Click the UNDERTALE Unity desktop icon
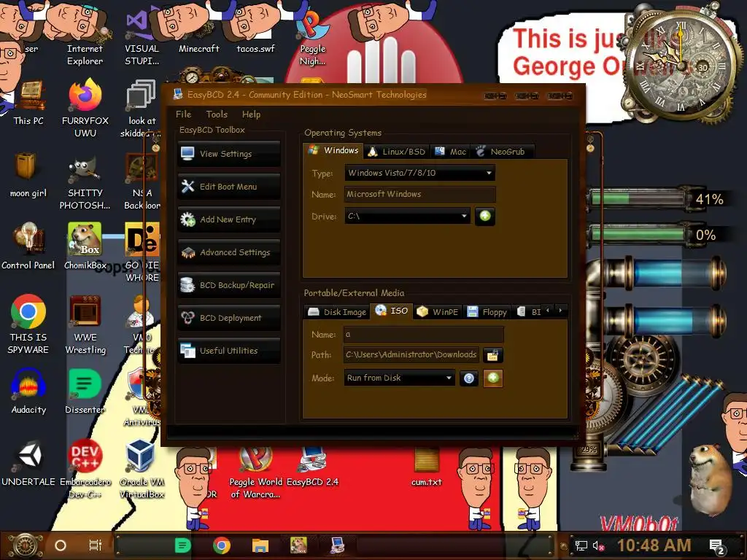The width and height of the screenshot is (747, 560). tap(28, 463)
